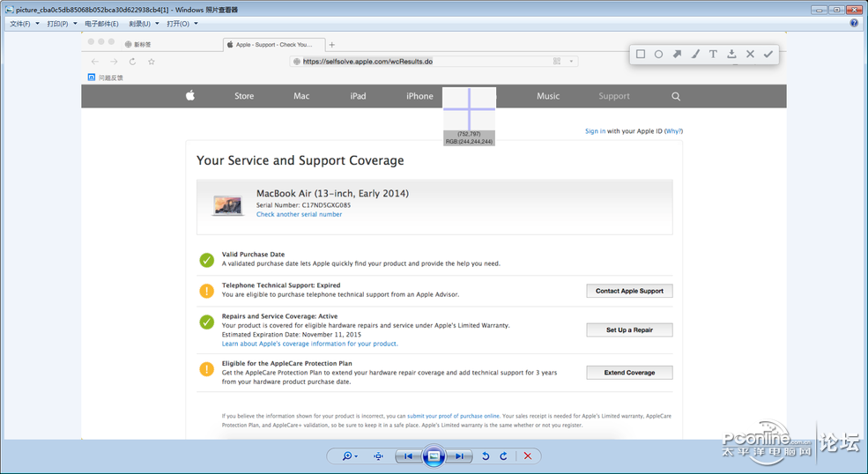
Task: Click the Repairs and Service Coverage check icon
Action: [x=206, y=322]
